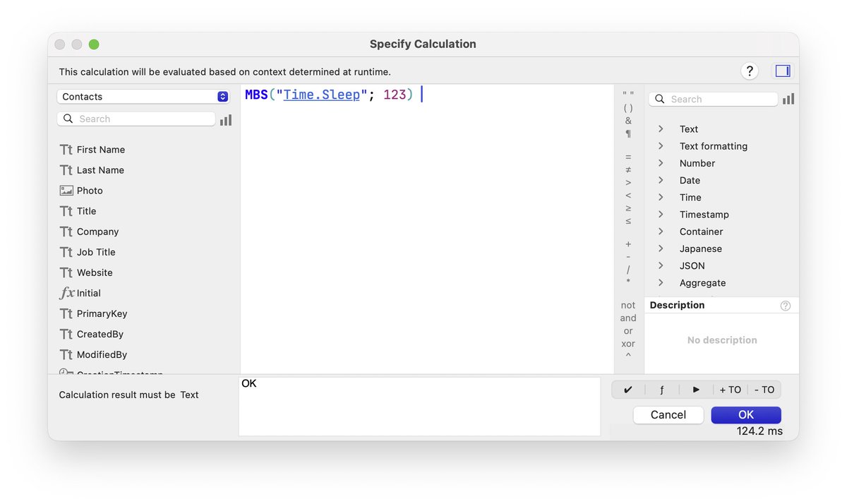
Task: Expand the Text formatting category
Action: [x=661, y=146]
